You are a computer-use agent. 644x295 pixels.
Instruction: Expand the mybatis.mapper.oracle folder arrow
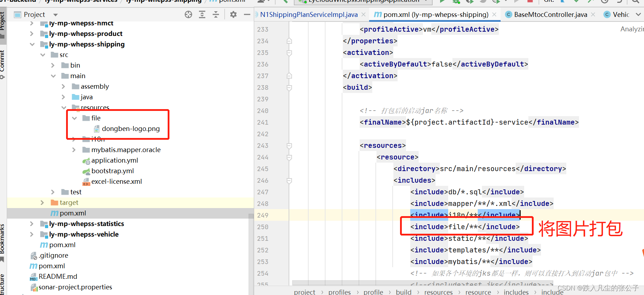[74, 150]
